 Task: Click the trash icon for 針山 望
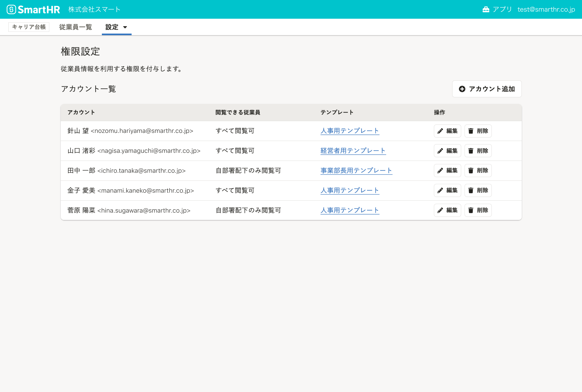pyautogui.click(x=471, y=131)
